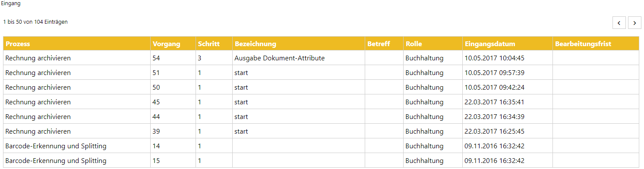Click the Bezeichnung column header
This screenshot has width=644, height=169.
pos(298,44)
